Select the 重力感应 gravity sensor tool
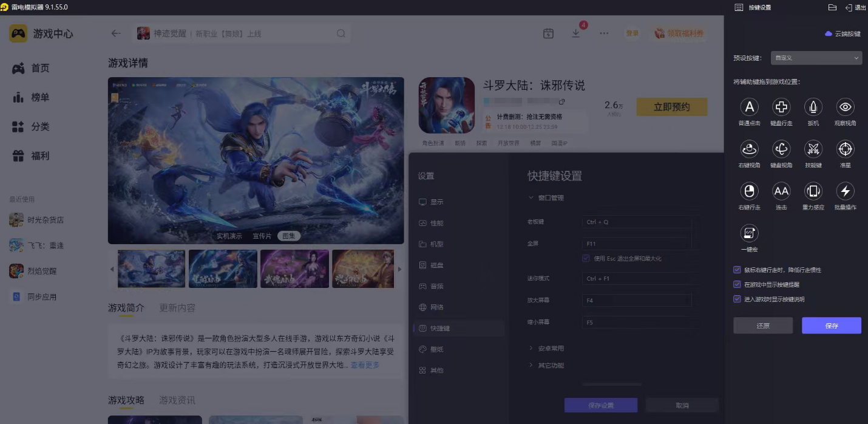Image resolution: width=868 pixels, height=424 pixels. 813,191
